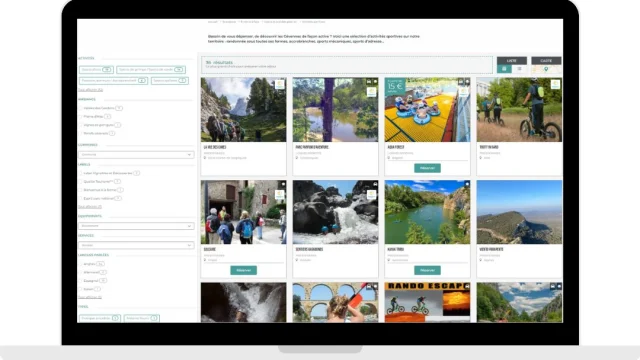Viewport: 640px width, 360px height.
Task: Tick the second Ambiances checkbox
Action: (80, 116)
